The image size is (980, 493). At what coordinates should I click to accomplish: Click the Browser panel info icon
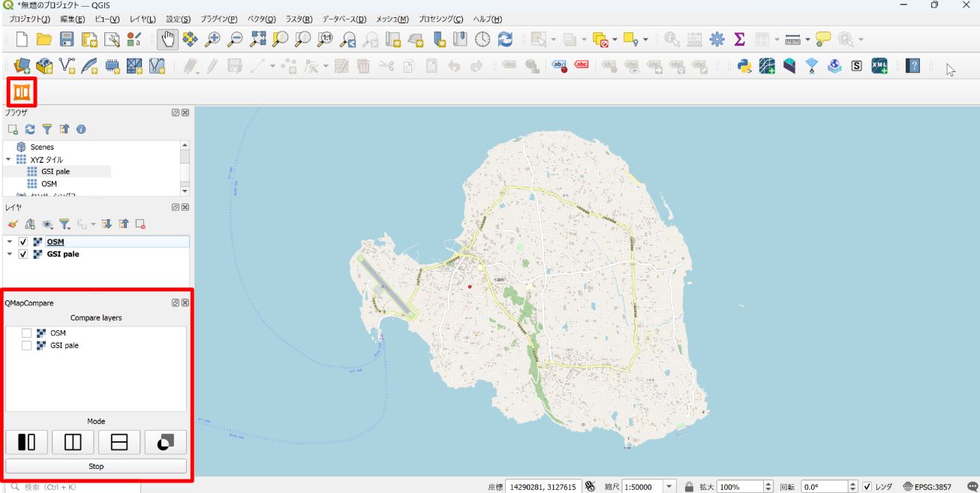[x=81, y=129]
